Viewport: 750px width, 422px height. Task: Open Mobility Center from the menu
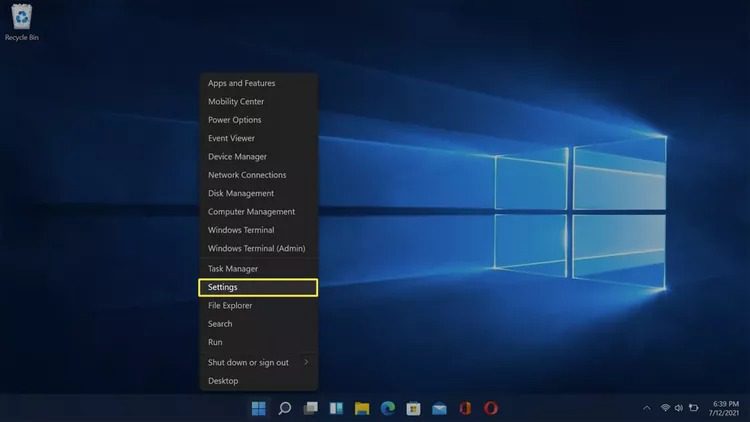259,101
